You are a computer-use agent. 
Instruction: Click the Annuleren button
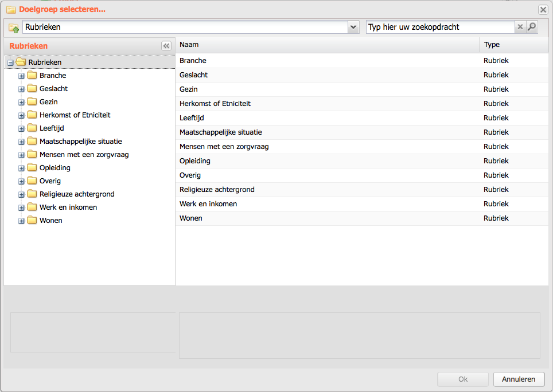click(519, 379)
